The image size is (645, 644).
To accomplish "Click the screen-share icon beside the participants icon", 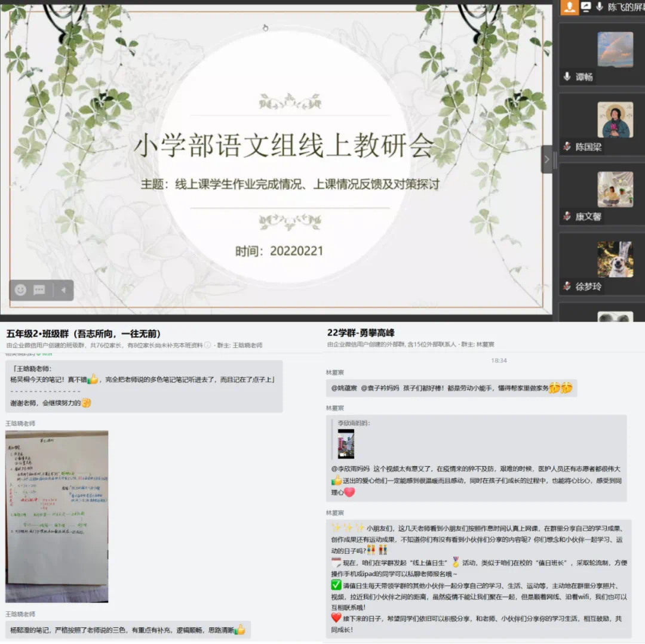I will 586,7.
